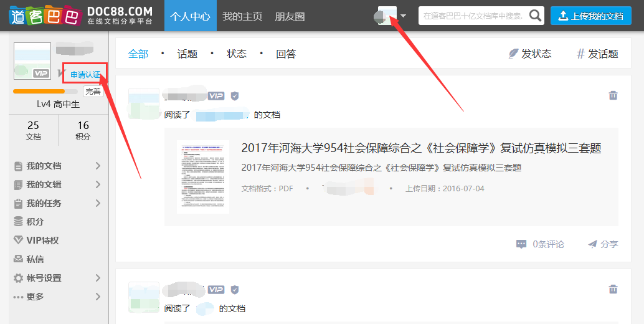Click the document search input field
Image resolution: width=644 pixels, height=324 pixels.
473,16
